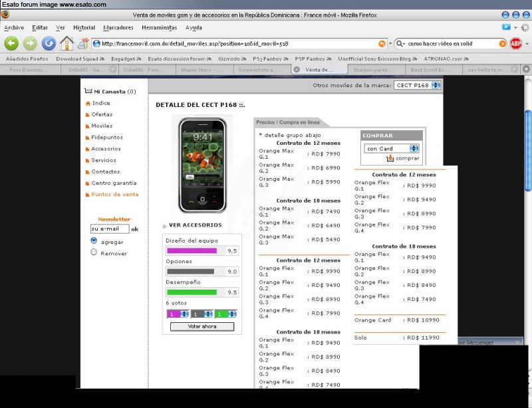This screenshot has height=408, width=532.
Task: Click the ok newsletter button
Action: click(135, 229)
